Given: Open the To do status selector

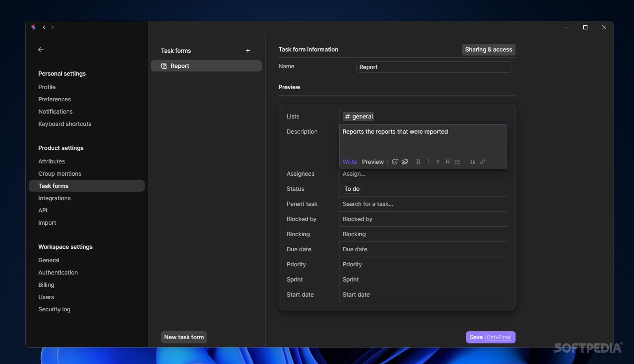Looking at the screenshot, I should tap(352, 189).
